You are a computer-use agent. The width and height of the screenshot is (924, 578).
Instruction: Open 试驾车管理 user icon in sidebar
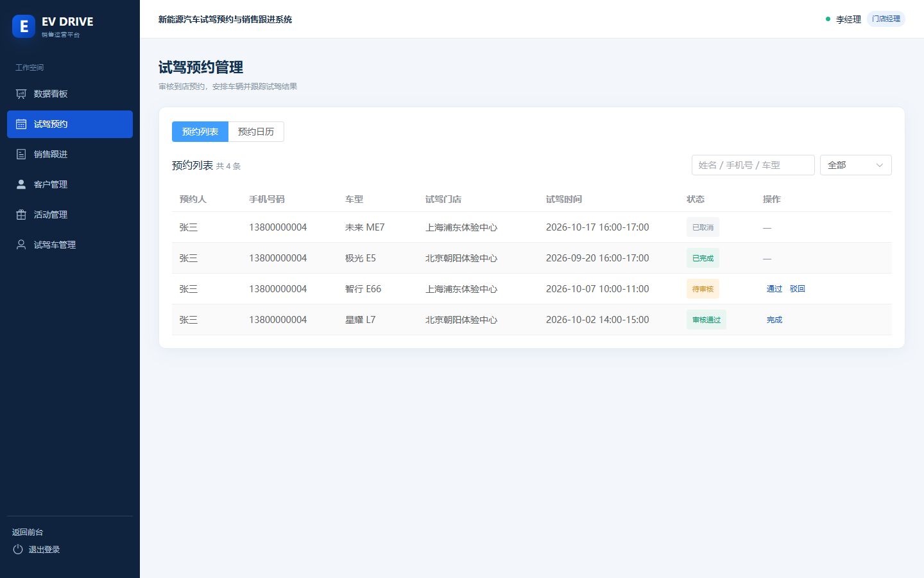pos(21,245)
